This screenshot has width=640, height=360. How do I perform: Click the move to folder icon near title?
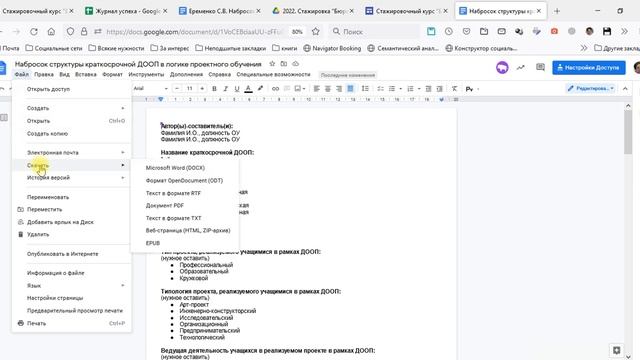(x=284, y=64)
